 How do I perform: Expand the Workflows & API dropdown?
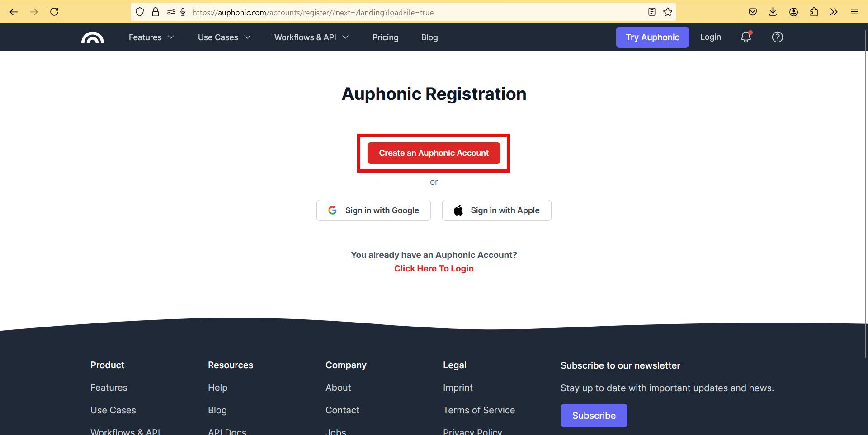pyautogui.click(x=311, y=37)
